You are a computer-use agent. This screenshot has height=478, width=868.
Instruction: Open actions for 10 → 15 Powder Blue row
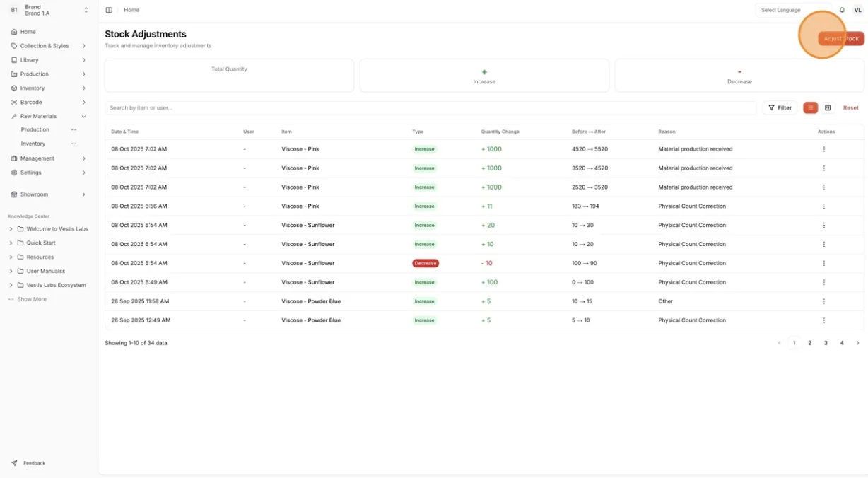coord(823,301)
